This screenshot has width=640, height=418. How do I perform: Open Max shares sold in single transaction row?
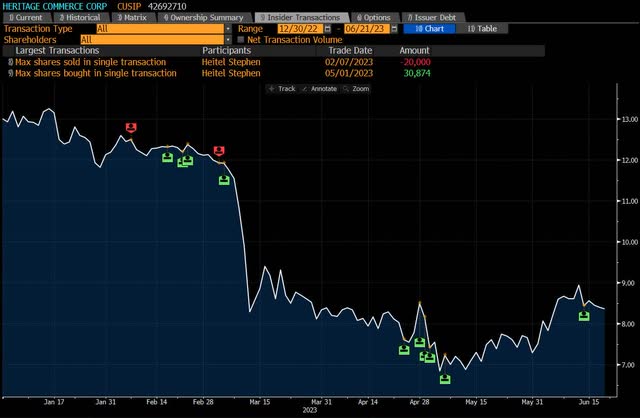coord(91,62)
